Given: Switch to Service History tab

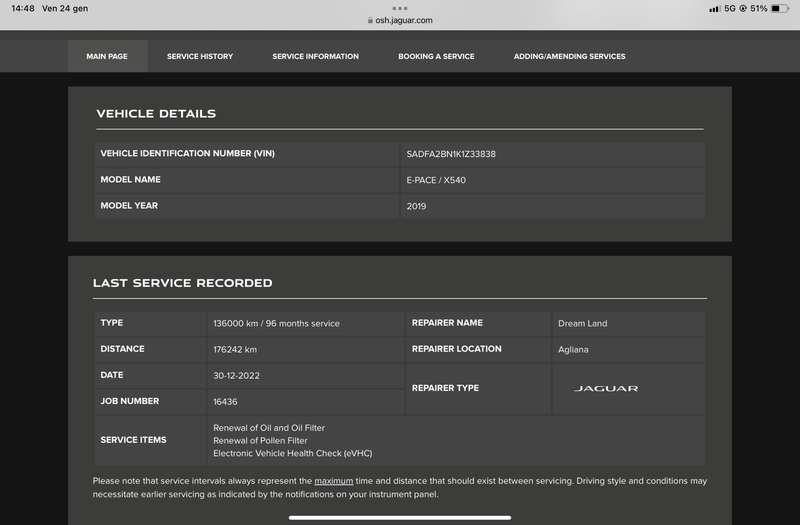Looking at the screenshot, I should [x=200, y=56].
